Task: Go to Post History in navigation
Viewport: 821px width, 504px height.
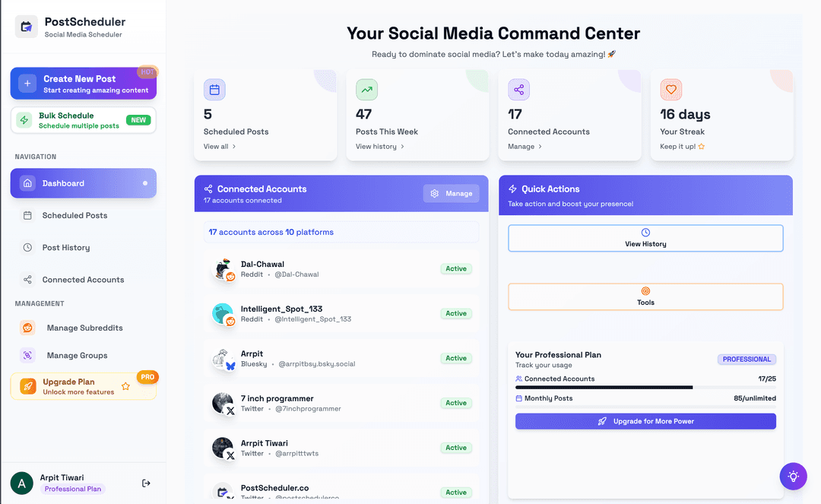Action: pos(65,248)
